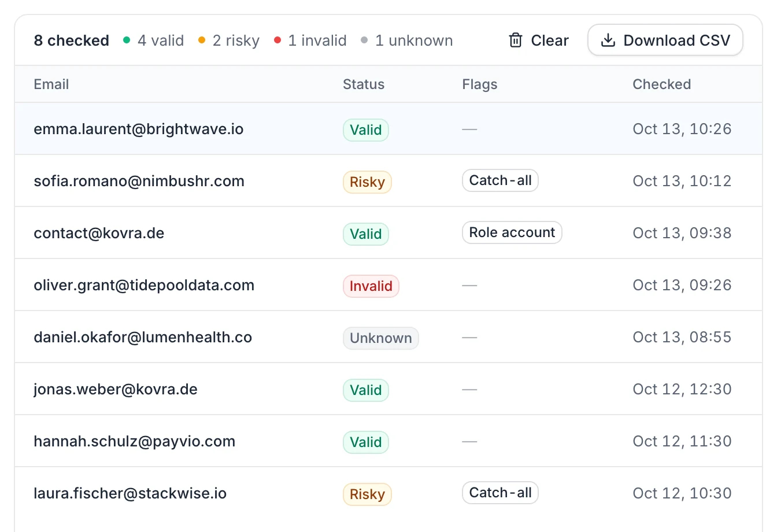Choose the laura.fischer@stackwise.io email

click(130, 493)
